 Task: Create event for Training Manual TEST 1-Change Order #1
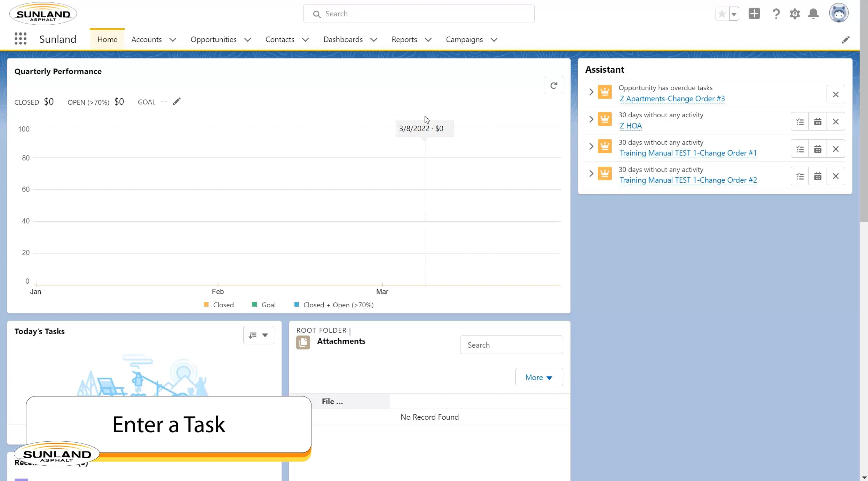[x=818, y=149]
